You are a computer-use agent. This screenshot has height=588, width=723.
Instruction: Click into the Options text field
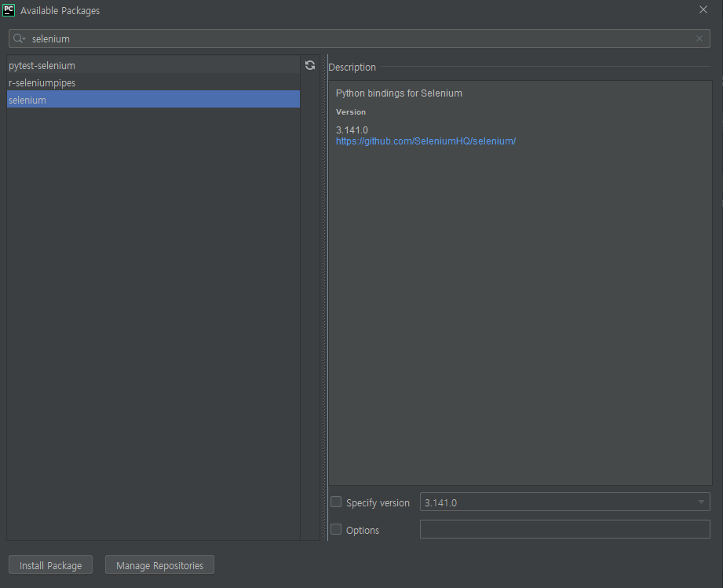coord(565,529)
